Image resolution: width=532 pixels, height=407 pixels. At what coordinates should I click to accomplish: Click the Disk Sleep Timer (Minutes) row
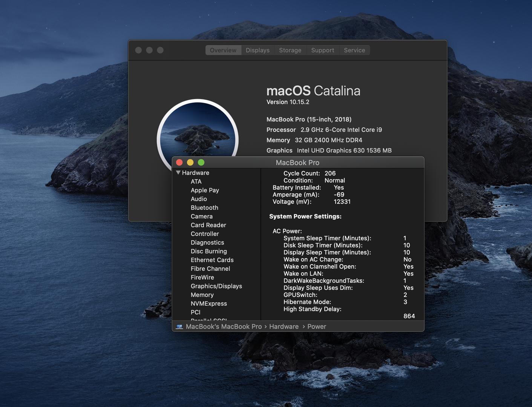click(x=347, y=245)
